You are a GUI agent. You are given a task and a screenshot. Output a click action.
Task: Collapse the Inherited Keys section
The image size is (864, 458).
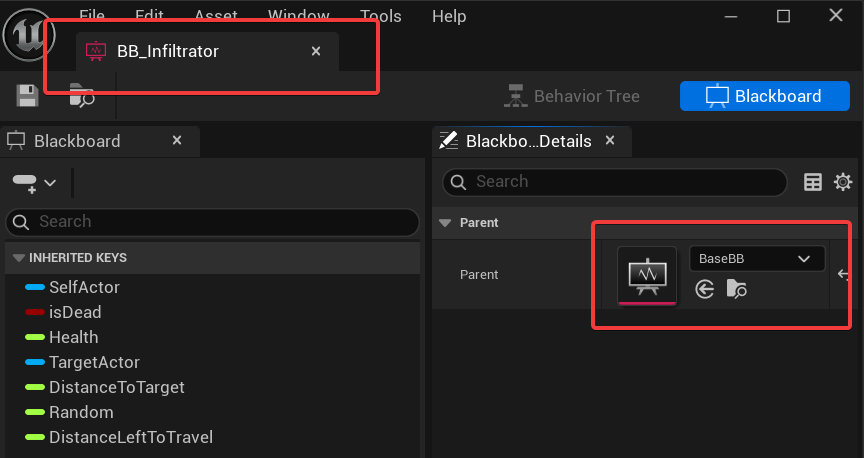(x=18, y=258)
